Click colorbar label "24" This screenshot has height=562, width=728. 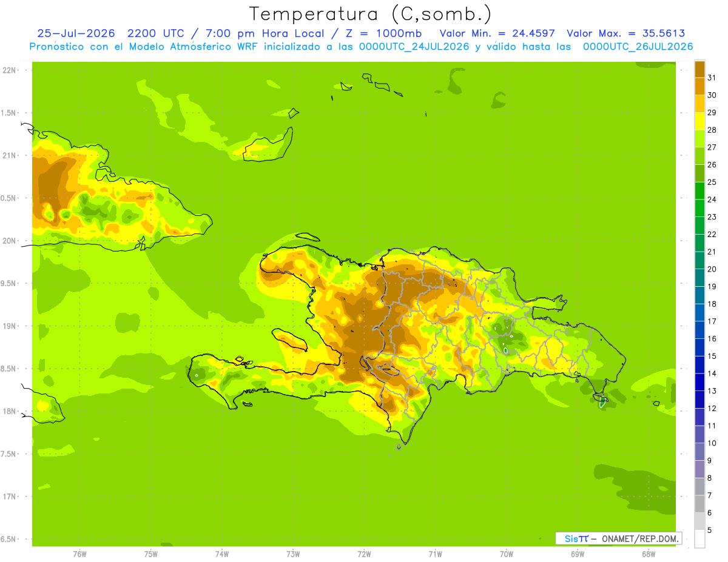712,199
